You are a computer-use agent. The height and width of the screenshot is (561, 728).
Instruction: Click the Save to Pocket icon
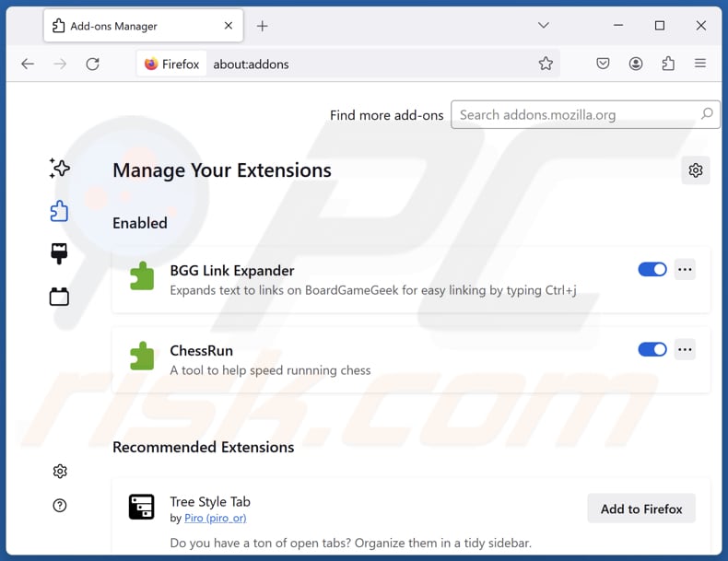(602, 64)
